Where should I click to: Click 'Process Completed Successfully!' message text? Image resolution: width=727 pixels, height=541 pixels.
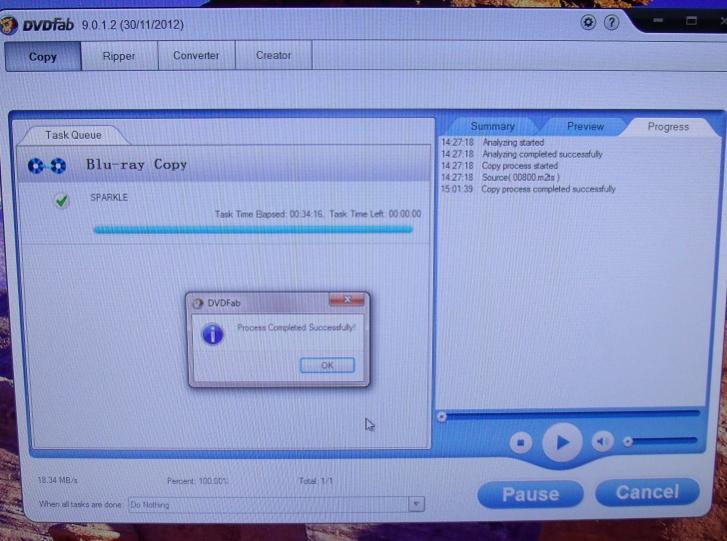296,327
